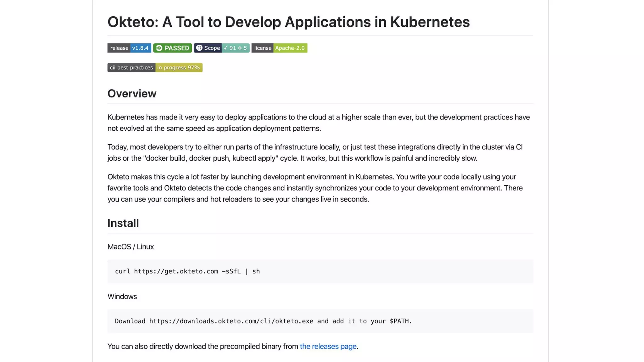The width and height of the screenshot is (644, 362).
Task: Click the Install section heading
Action: tap(123, 223)
